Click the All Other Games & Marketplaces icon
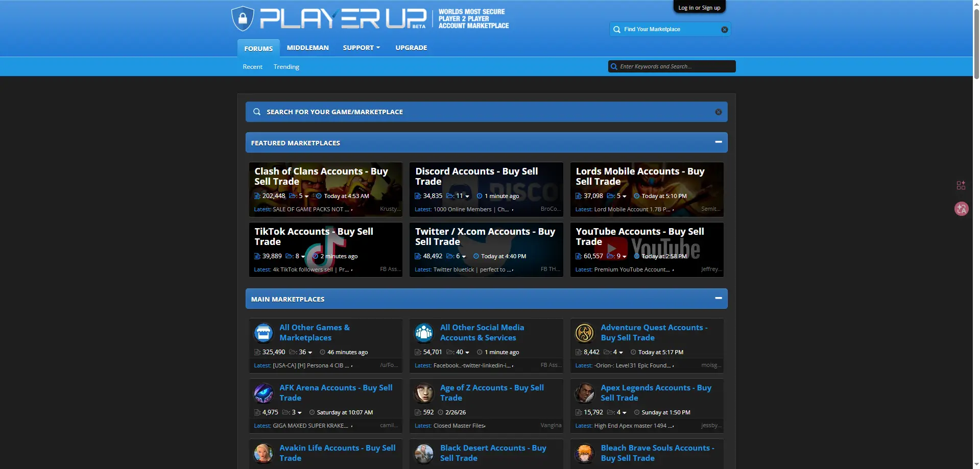Viewport: 980px width, 469px height. pos(264,333)
